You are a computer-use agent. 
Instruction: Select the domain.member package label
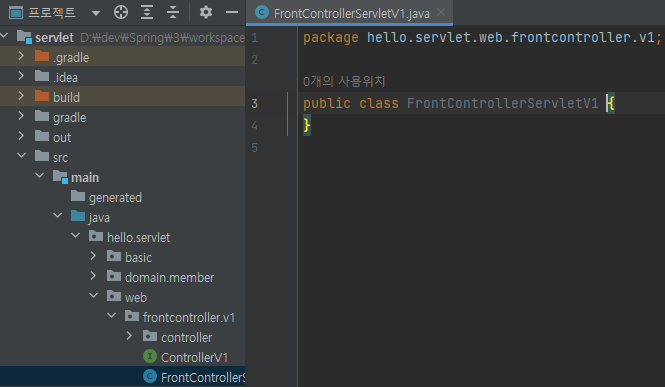pos(170,278)
